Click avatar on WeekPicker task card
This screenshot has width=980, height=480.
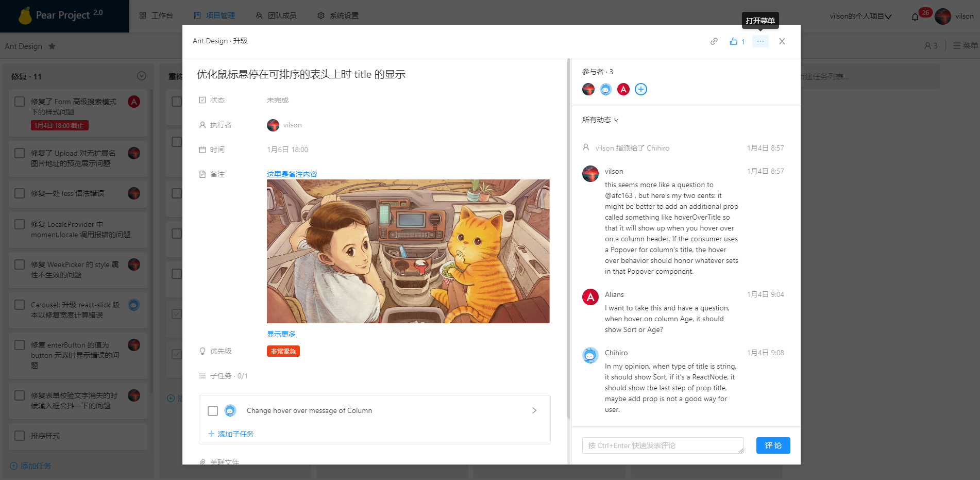134,264
